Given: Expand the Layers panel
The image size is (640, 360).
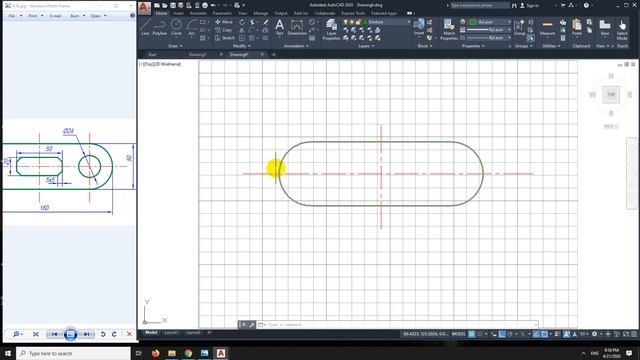Looking at the screenshot, I should point(366,46).
